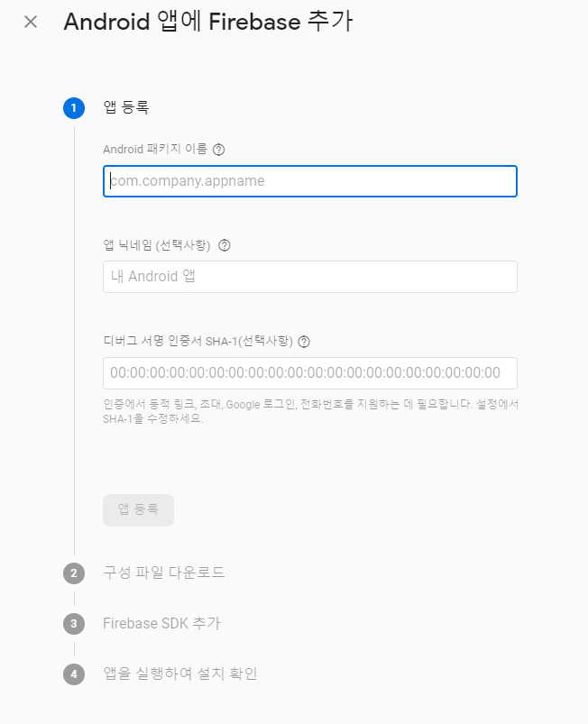Close the Add Firebase to Android dialog
Viewport: 588px width, 724px height.
pyautogui.click(x=31, y=22)
